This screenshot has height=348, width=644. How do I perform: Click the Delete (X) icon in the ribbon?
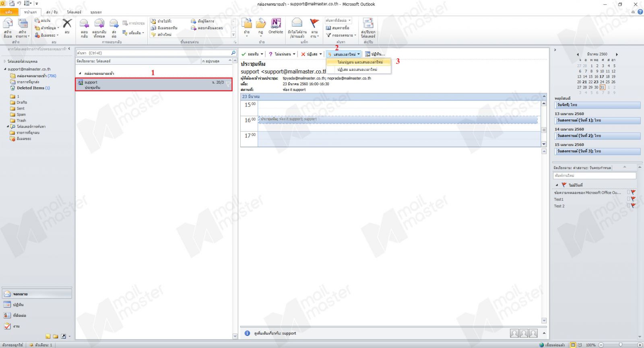(67, 24)
